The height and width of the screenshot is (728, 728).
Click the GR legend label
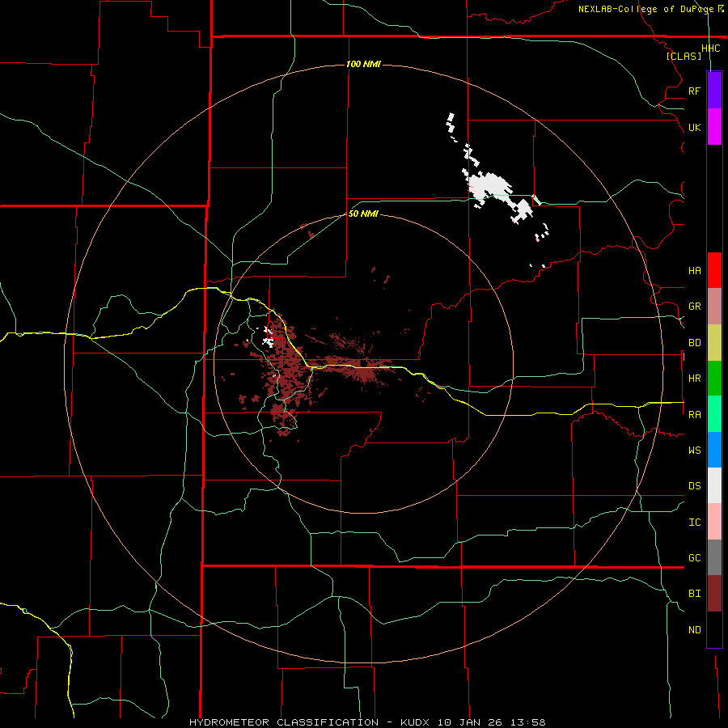point(694,307)
